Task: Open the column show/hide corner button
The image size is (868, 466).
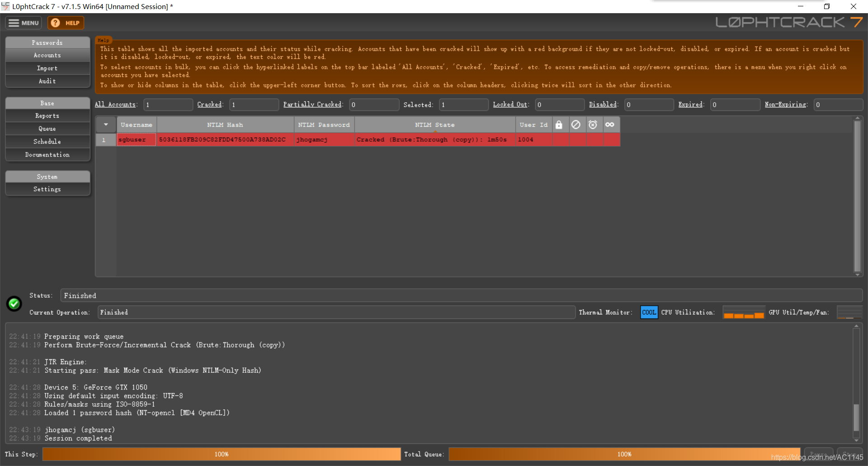Action: 106,125
